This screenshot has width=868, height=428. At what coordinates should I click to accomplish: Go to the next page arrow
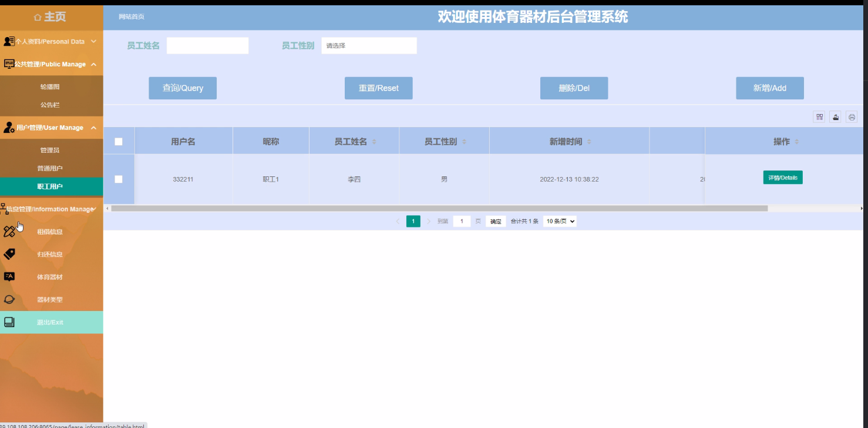coord(429,222)
